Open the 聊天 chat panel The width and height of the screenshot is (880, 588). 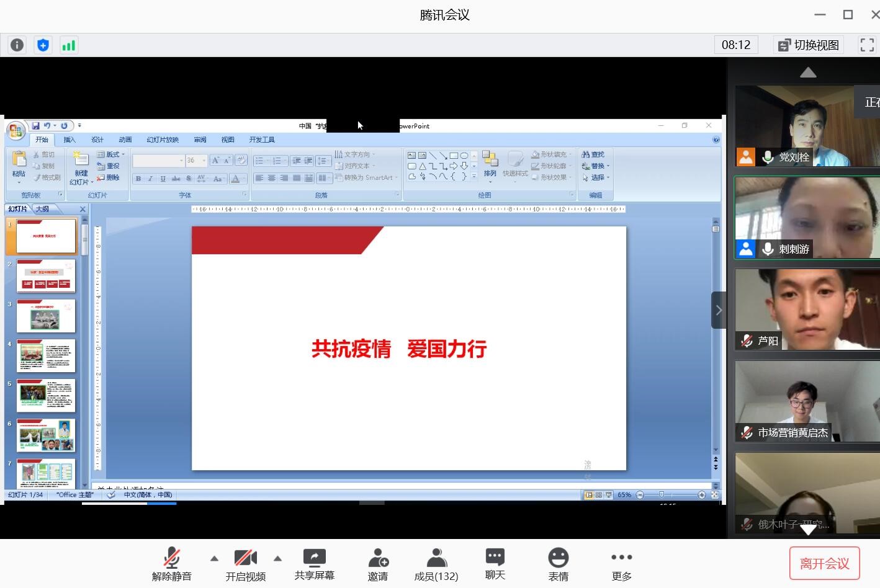495,564
